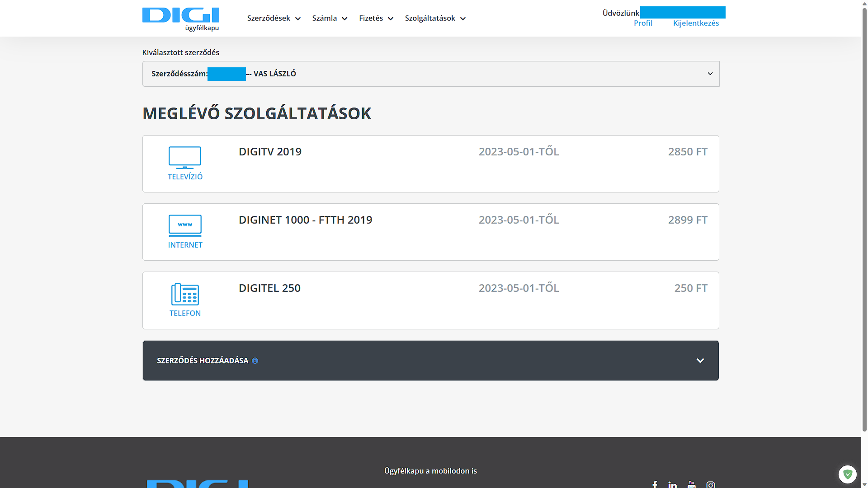Click the Fizetés dropdown arrow
Screen dimensions: 868x488
391,19
